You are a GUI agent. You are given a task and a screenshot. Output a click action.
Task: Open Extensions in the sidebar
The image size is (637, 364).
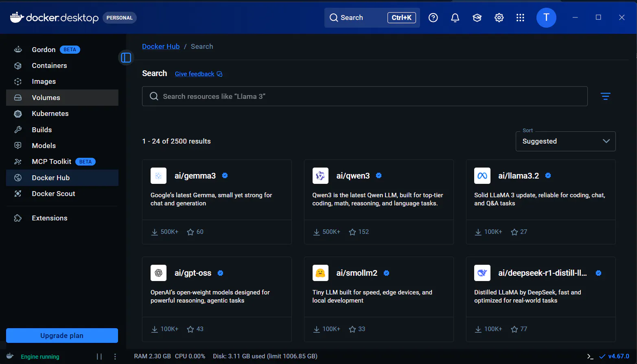[62, 218]
